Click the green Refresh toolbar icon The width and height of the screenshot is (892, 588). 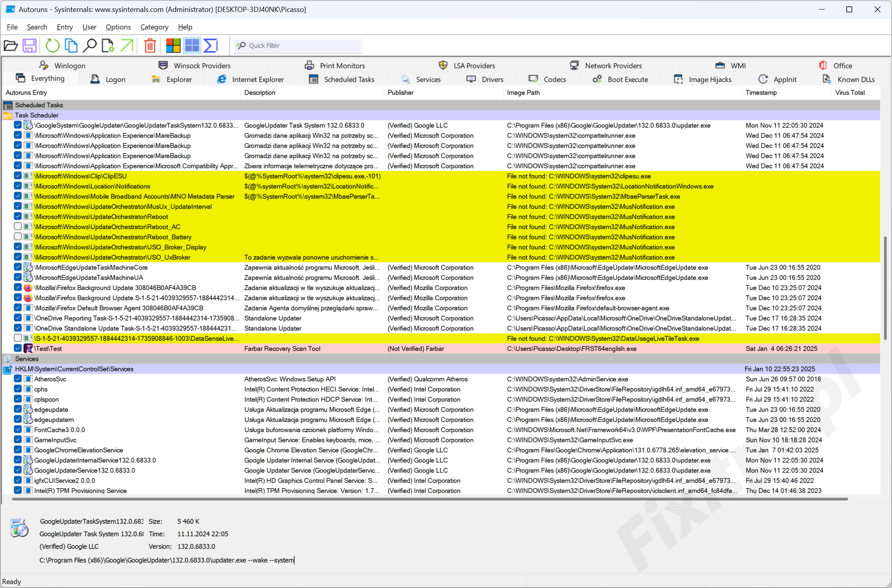click(52, 46)
